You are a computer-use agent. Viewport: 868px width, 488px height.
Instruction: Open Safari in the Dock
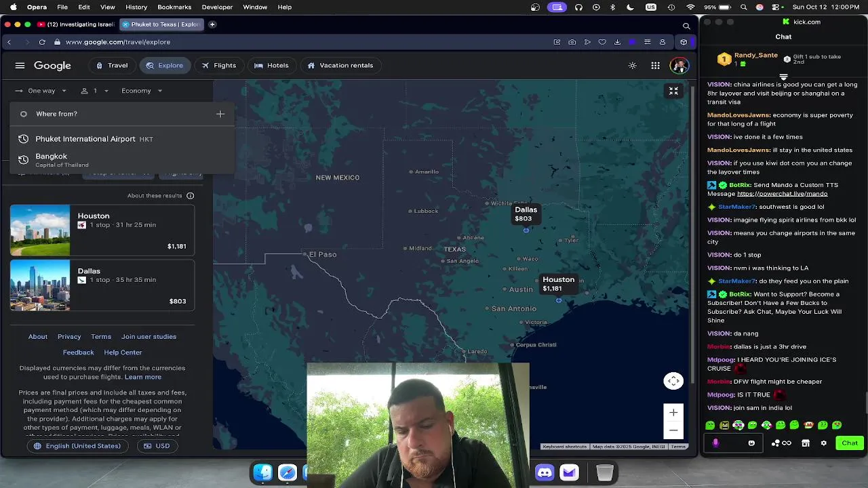point(288,472)
